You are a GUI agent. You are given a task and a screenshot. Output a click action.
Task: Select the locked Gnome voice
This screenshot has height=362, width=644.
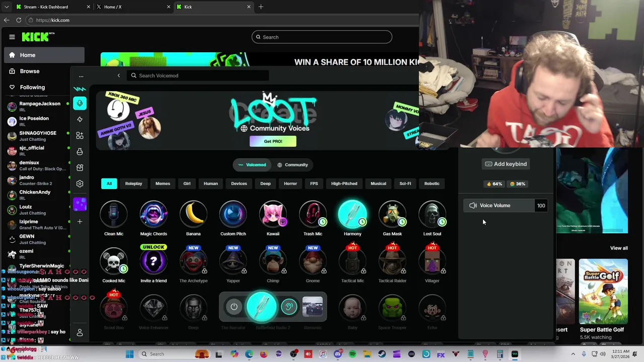(312, 261)
